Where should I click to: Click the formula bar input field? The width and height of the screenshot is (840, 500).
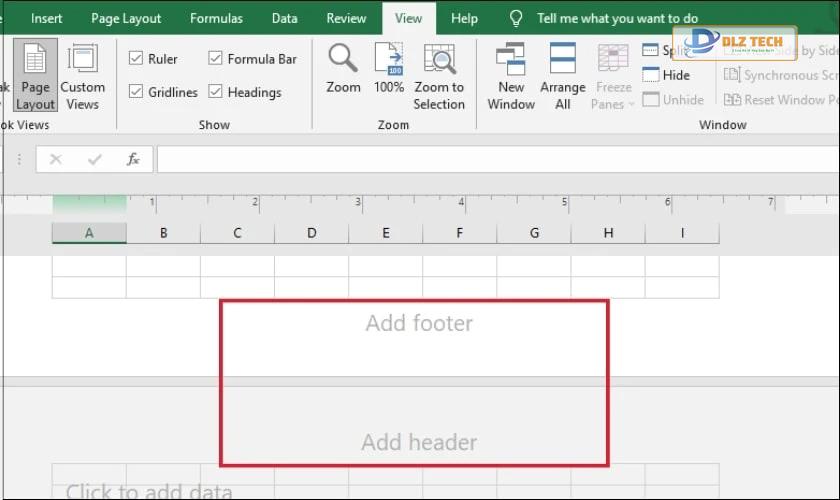[498, 159]
